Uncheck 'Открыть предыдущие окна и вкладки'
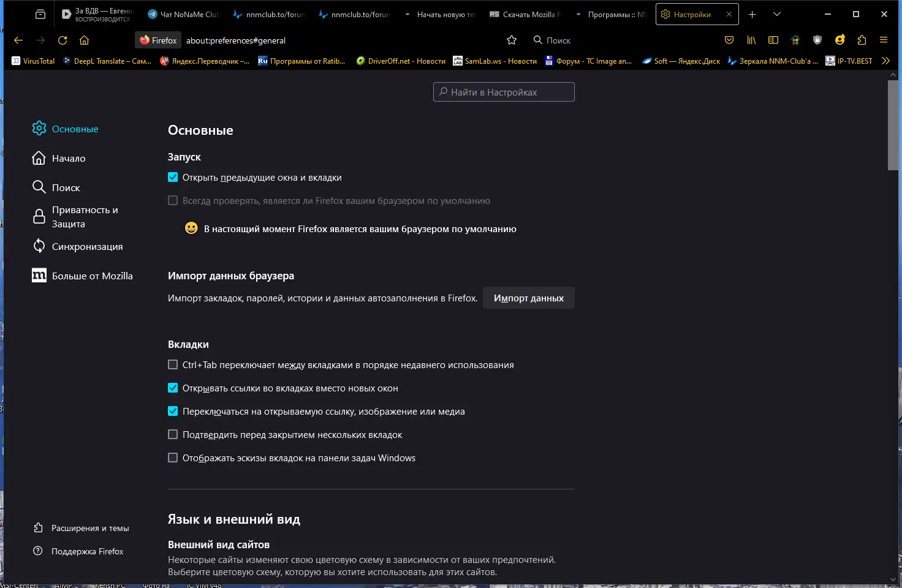 click(x=173, y=178)
